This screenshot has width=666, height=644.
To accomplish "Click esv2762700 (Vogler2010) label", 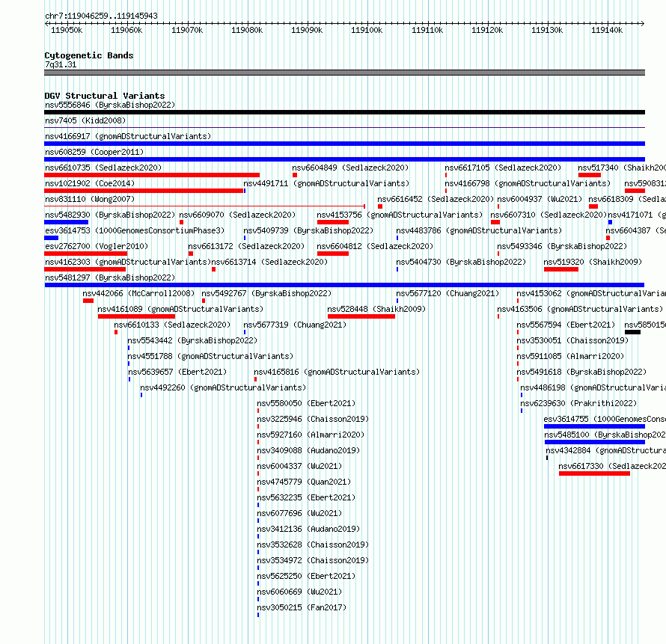I will point(97,246).
